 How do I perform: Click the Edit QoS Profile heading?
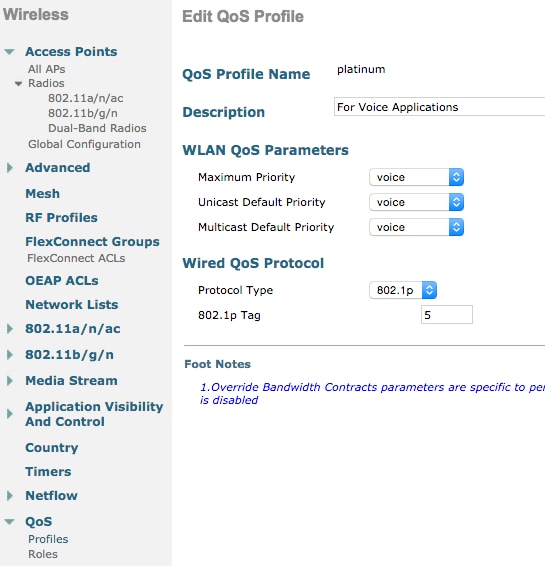point(243,17)
